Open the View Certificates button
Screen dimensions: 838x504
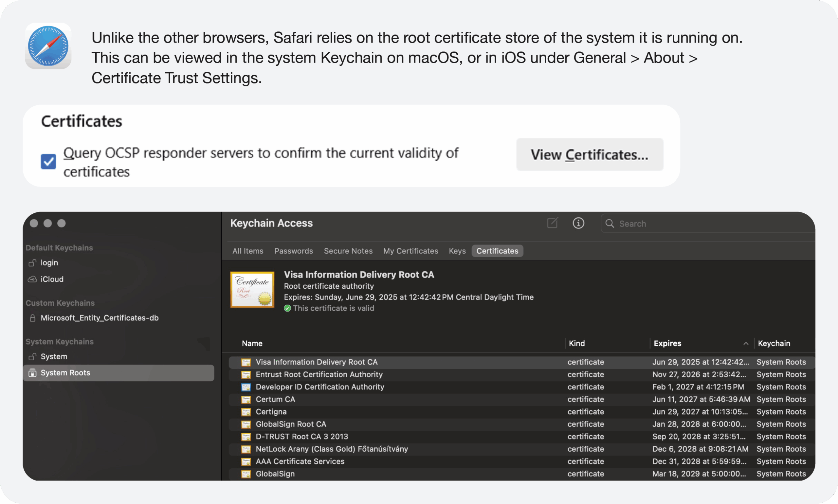589,154
